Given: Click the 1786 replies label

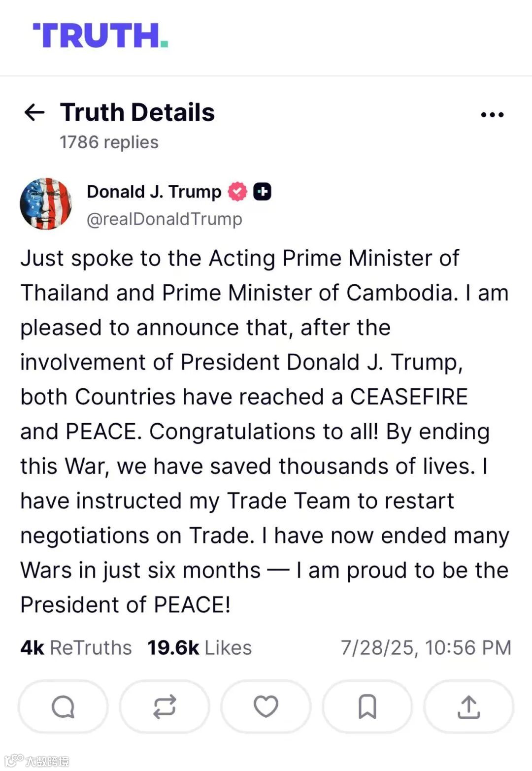Looking at the screenshot, I should pyautogui.click(x=109, y=142).
